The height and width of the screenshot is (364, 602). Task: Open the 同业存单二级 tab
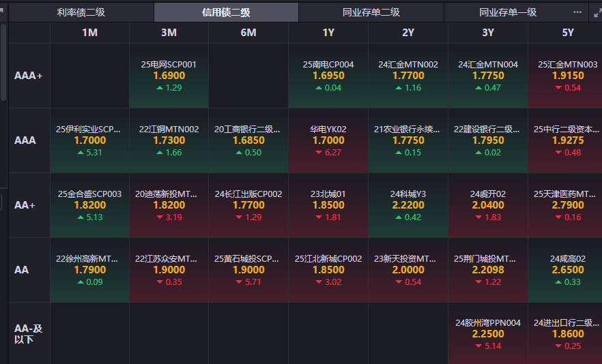click(x=371, y=12)
